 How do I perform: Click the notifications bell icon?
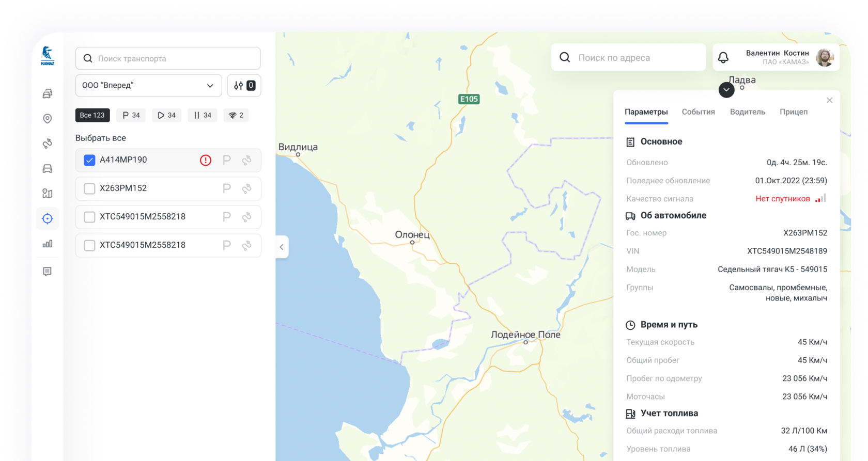(723, 58)
